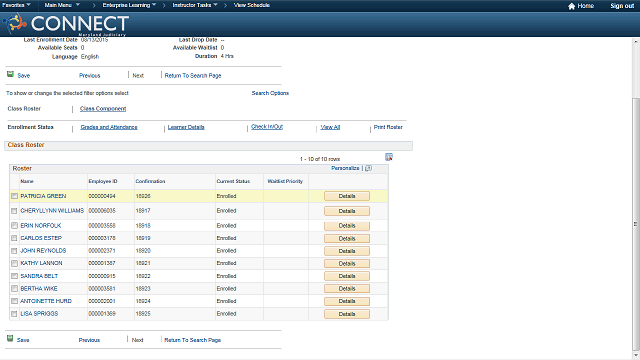The width and height of the screenshot is (640, 360).
Task: Open Details for PATRICIA GREEN
Action: 347,196
